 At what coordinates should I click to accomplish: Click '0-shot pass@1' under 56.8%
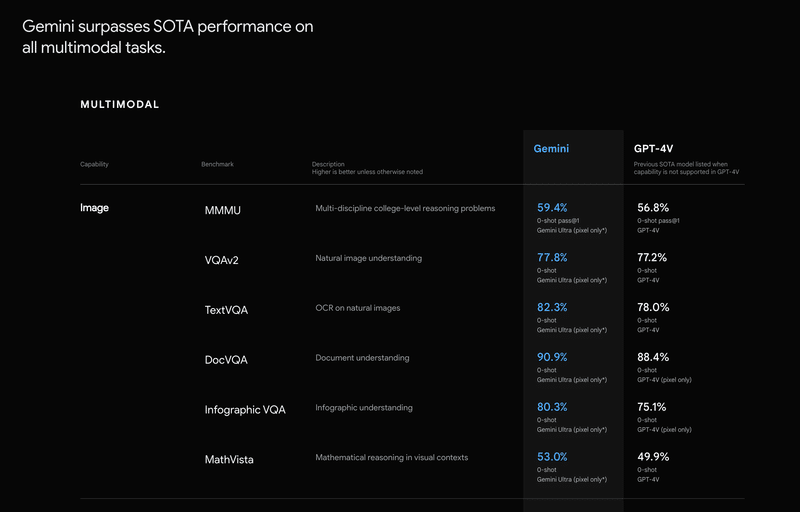click(658, 221)
